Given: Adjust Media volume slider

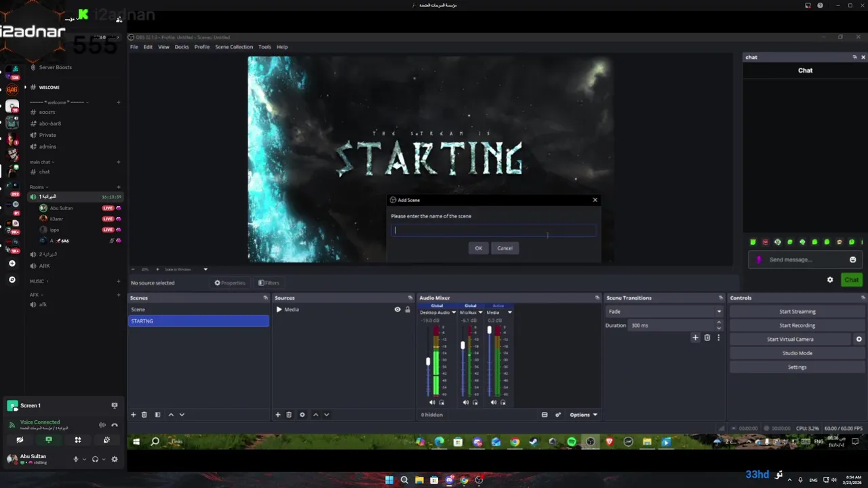Looking at the screenshot, I should pyautogui.click(x=490, y=330).
